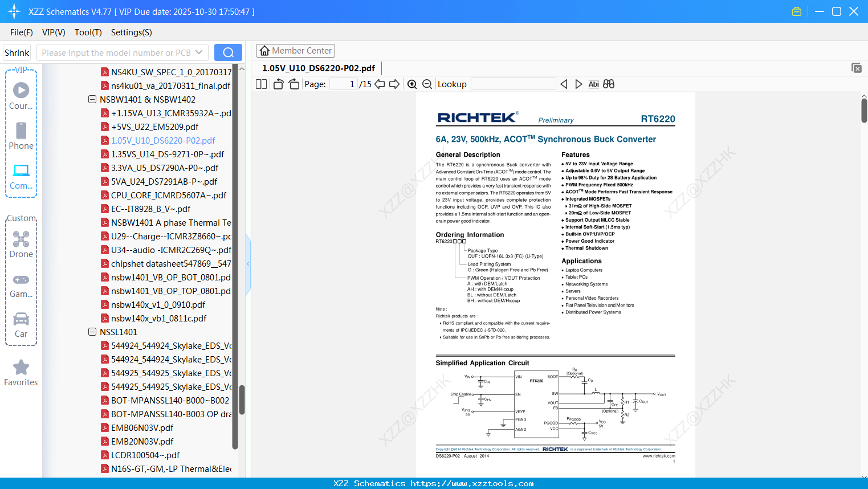Open EMB20N03V.pdf
The height and width of the screenshot is (489, 868).
click(142, 441)
